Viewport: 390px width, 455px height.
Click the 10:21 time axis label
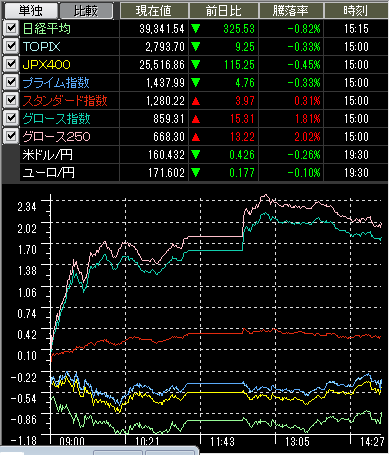coord(147,442)
